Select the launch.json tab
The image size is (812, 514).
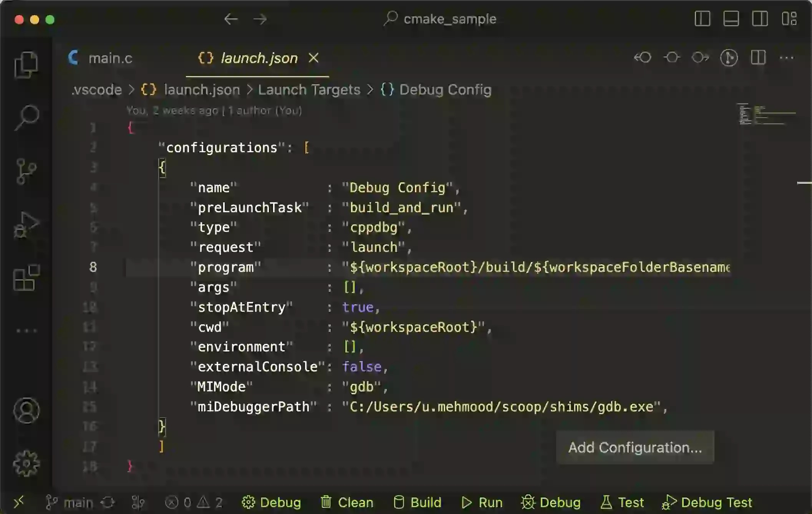pos(259,58)
